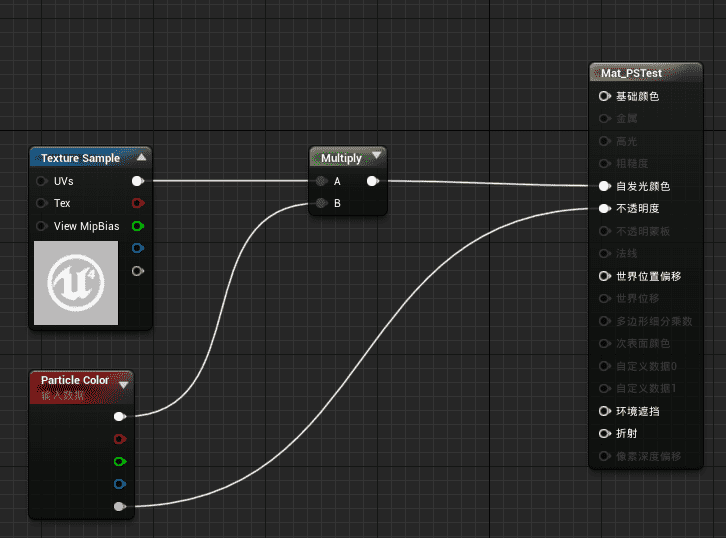The height and width of the screenshot is (538, 726).
Task: Click the 不透明度 input pin
Action: point(604,209)
